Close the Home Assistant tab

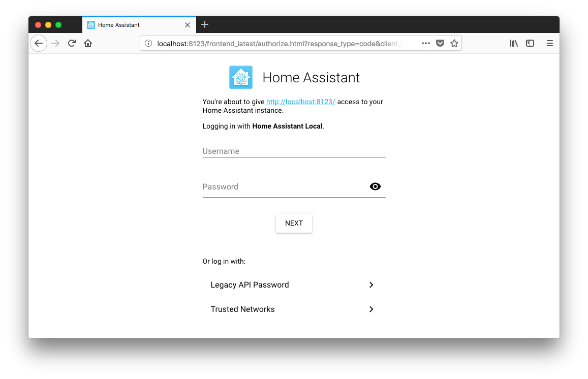pyautogui.click(x=188, y=25)
